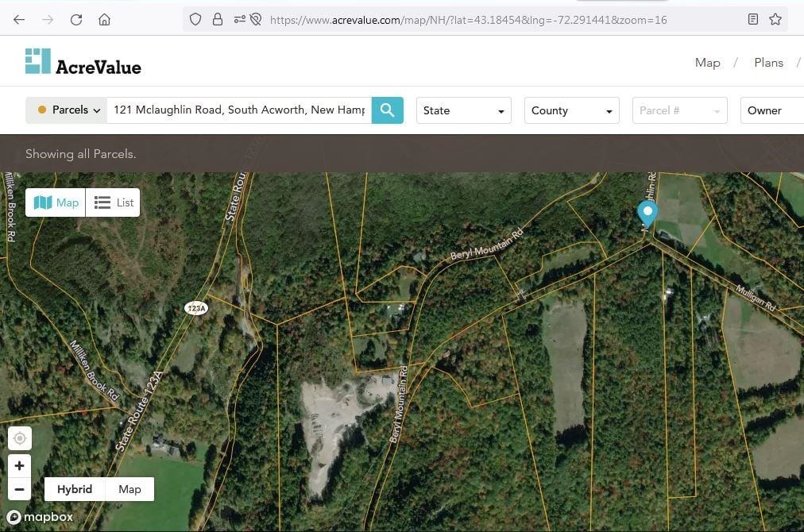Select the Map view toggle

(x=56, y=202)
